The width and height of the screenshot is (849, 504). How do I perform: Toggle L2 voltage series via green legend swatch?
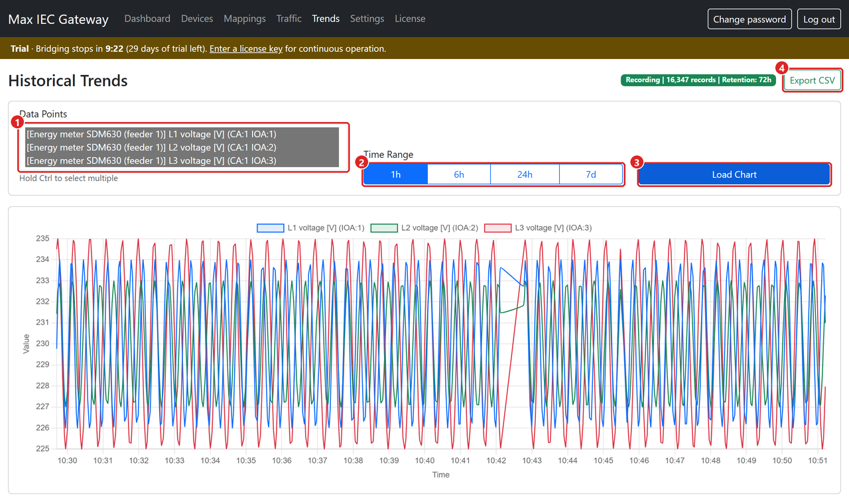pyautogui.click(x=383, y=227)
